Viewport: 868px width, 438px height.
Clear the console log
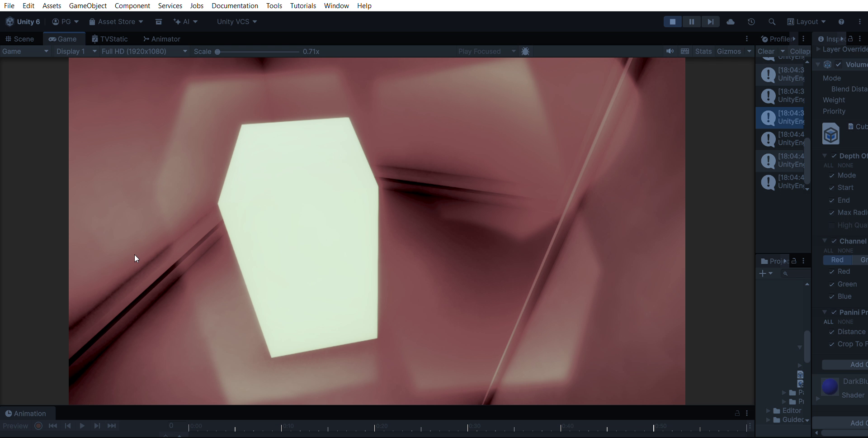(x=766, y=52)
